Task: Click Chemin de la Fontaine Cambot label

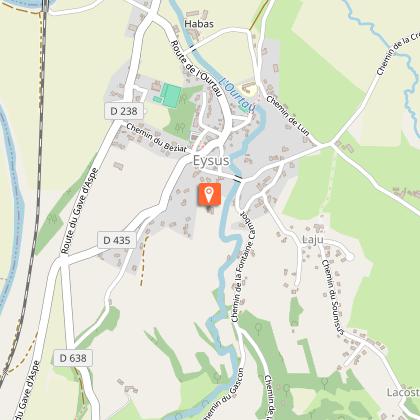Action: [244, 266]
